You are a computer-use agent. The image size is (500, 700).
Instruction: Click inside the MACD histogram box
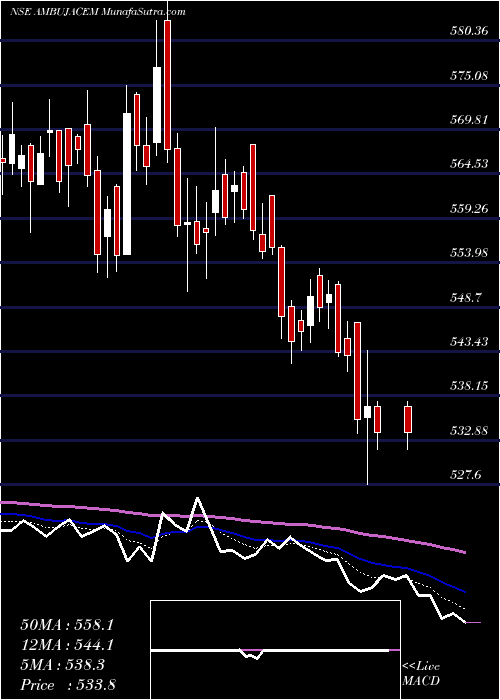(275, 650)
